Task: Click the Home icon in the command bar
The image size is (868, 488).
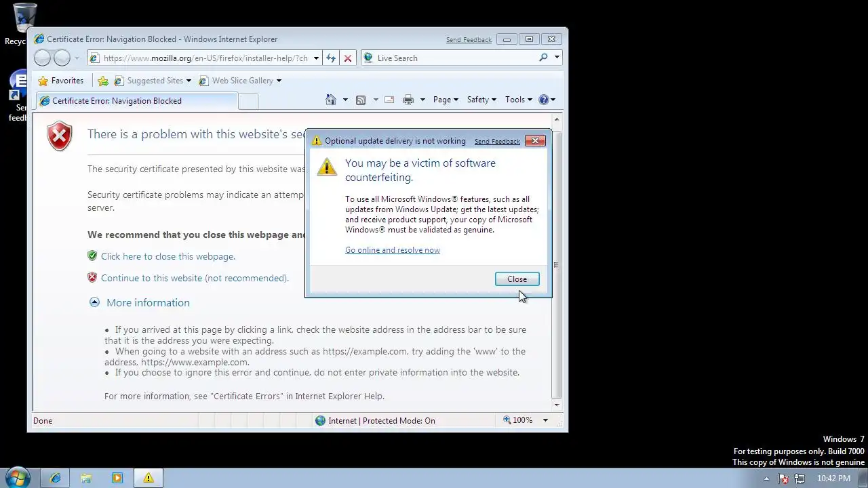Action: [331, 100]
